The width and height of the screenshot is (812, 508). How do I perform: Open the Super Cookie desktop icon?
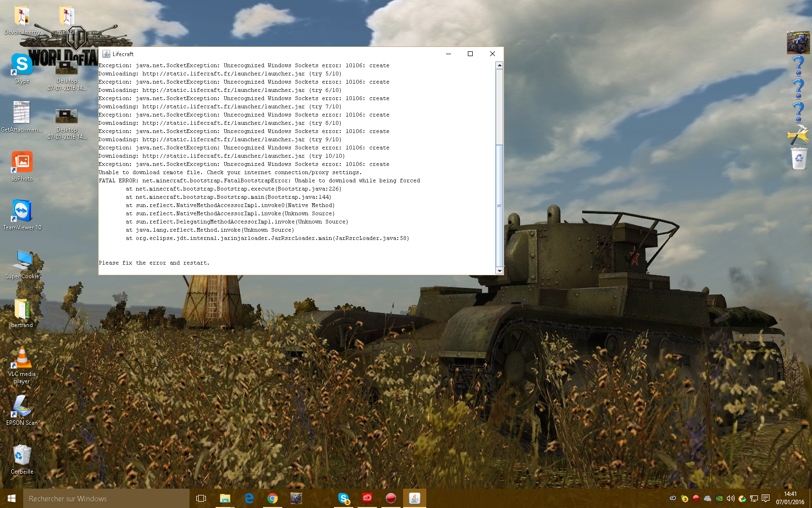(22, 264)
